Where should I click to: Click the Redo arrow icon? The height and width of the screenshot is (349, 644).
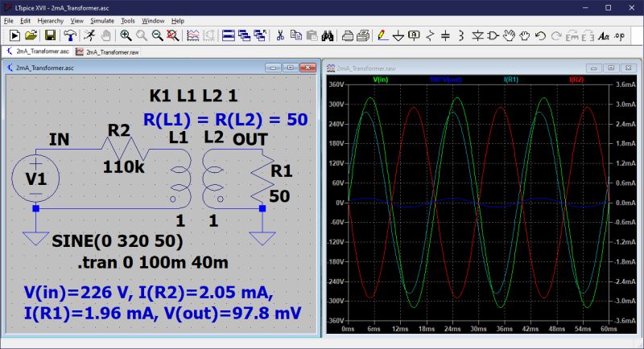[x=555, y=35]
